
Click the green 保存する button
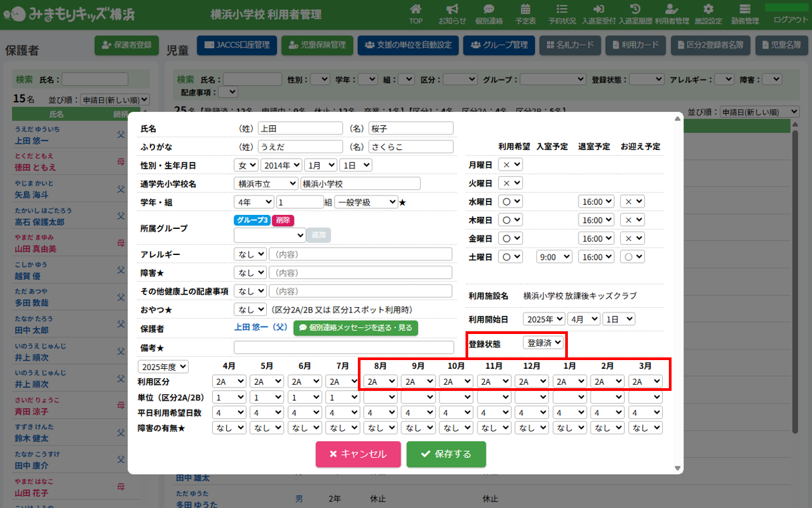click(x=446, y=454)
